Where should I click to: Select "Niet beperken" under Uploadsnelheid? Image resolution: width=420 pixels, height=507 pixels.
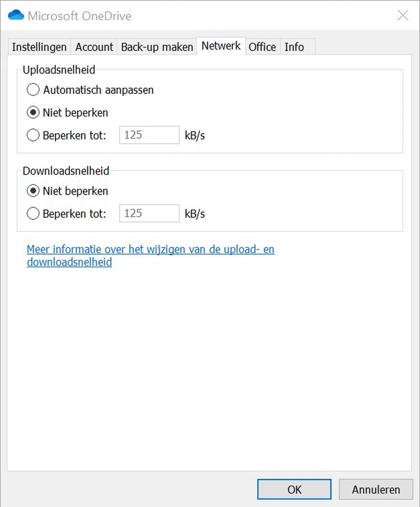[x=33, y=112]
